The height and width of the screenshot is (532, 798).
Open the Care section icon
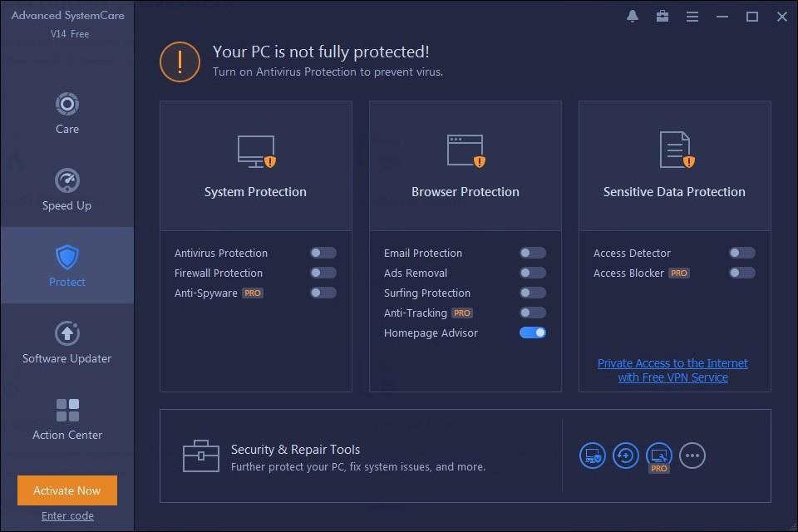tap(67, 105)
